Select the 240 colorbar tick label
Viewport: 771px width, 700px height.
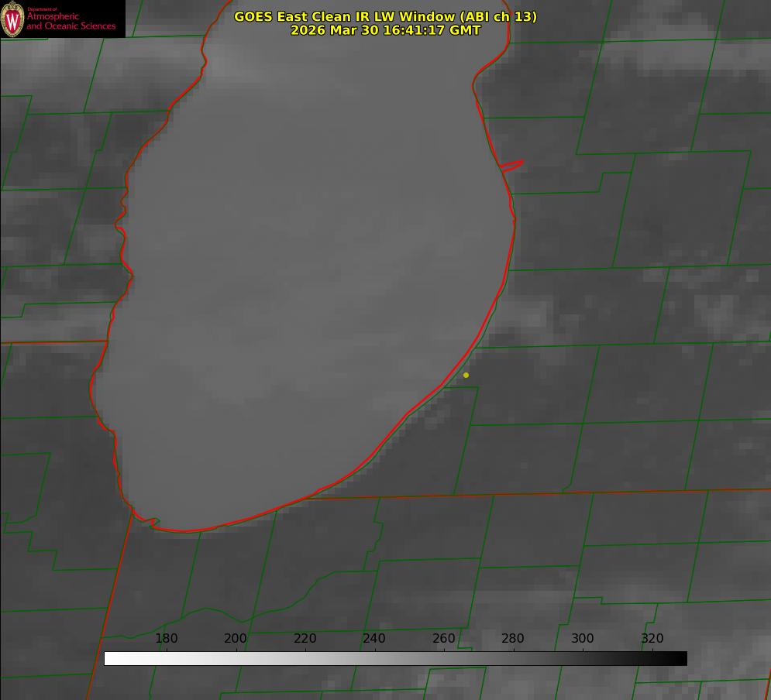tap(374, 638)
